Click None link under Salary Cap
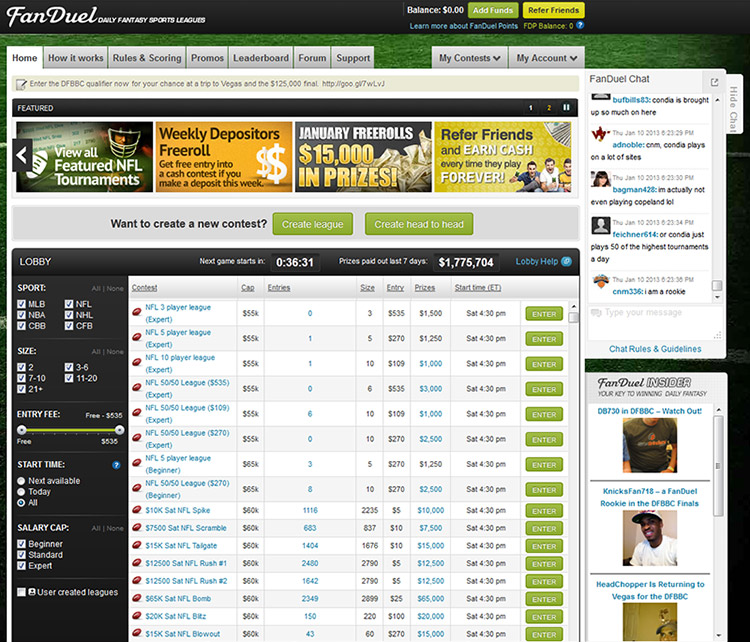 point(115,528)
